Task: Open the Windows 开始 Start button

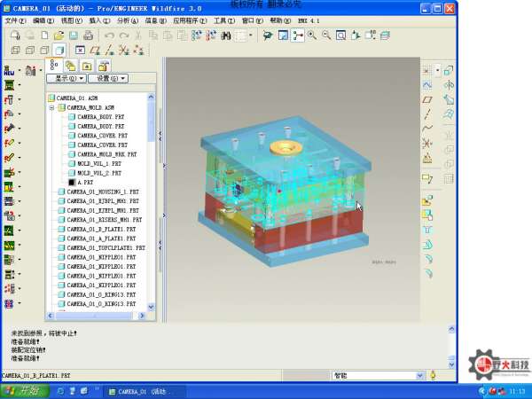Action: pos(25,390)
